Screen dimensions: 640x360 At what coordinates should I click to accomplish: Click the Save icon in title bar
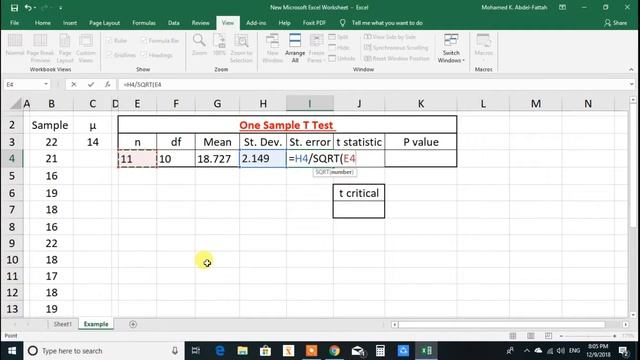click(x=14, y=8)
